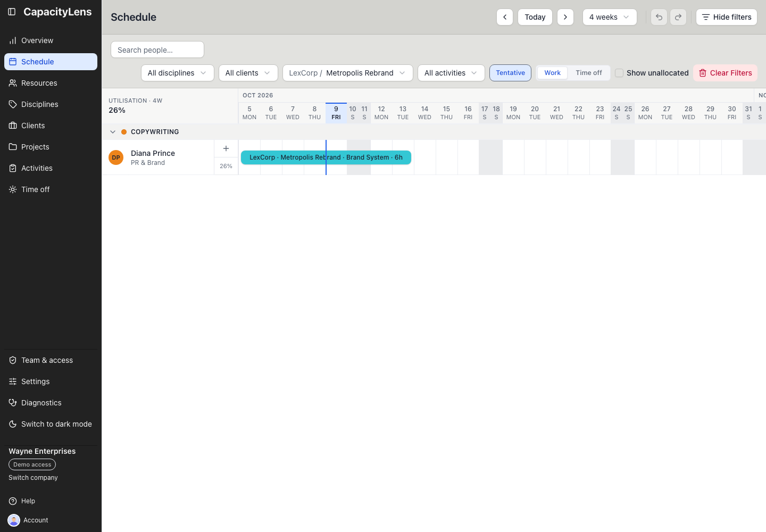Jump to Today
Image resolution: width=766 pixels, height=532 pixels.
click(535, 17)
